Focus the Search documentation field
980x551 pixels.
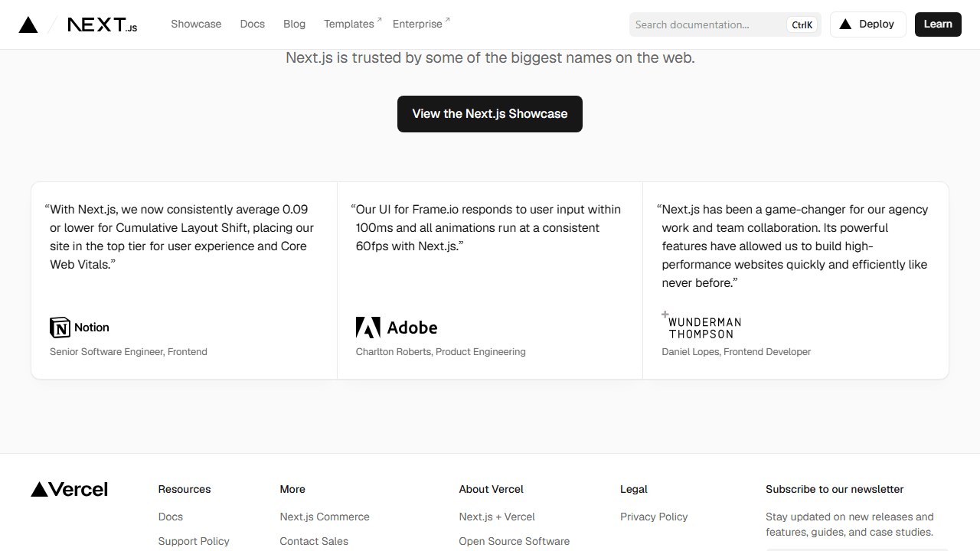tap(725, 24)
